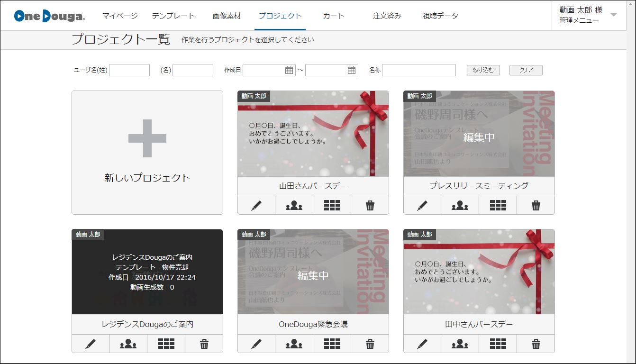Edit OneDouga緊急会議 with pencil icon
Screen dimensions: 636x364
[256, 344]
